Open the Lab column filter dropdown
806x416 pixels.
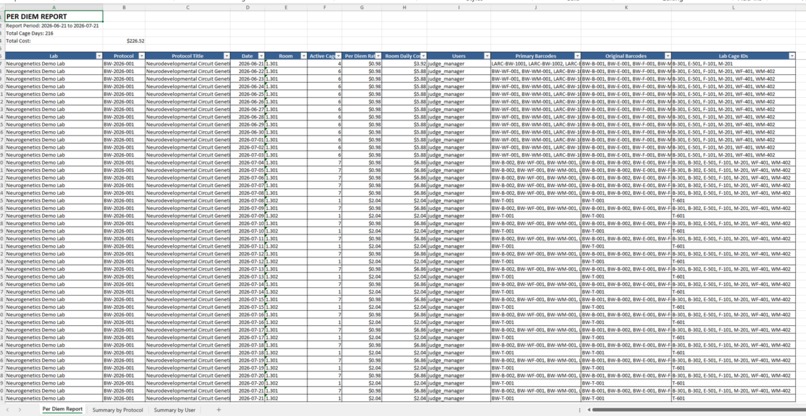(x=99, y=56)
